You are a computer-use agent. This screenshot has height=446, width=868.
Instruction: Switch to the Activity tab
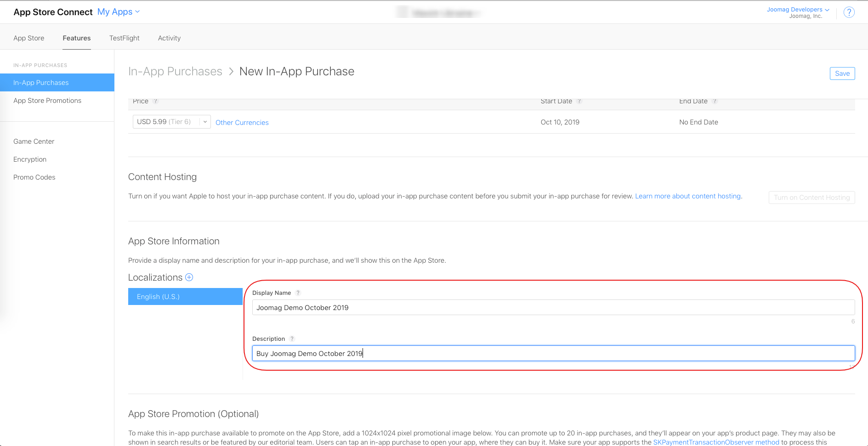coord(169,38)
